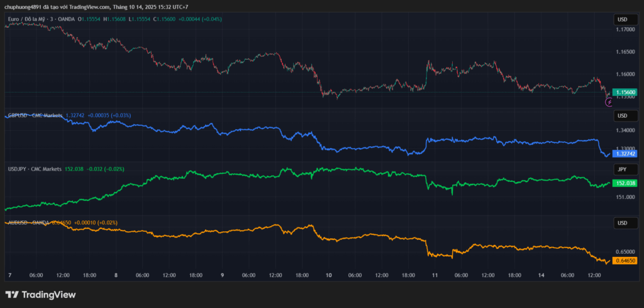Screen dimensions: 644x308
Task: Select the USDJPY CMC Markets legend label
Action: pos(35,169)
